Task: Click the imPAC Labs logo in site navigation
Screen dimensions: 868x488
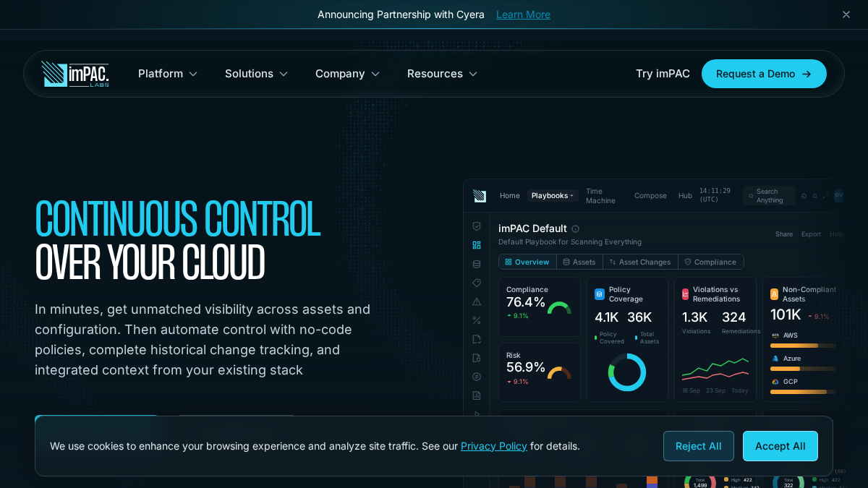Action: [x=75, y=74]
